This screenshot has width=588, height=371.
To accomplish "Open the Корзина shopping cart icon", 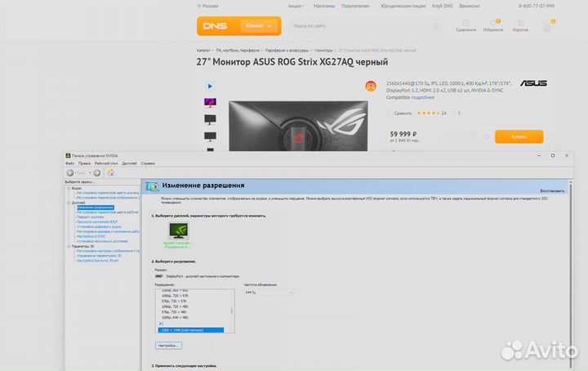I will click(x=520, y=26).
